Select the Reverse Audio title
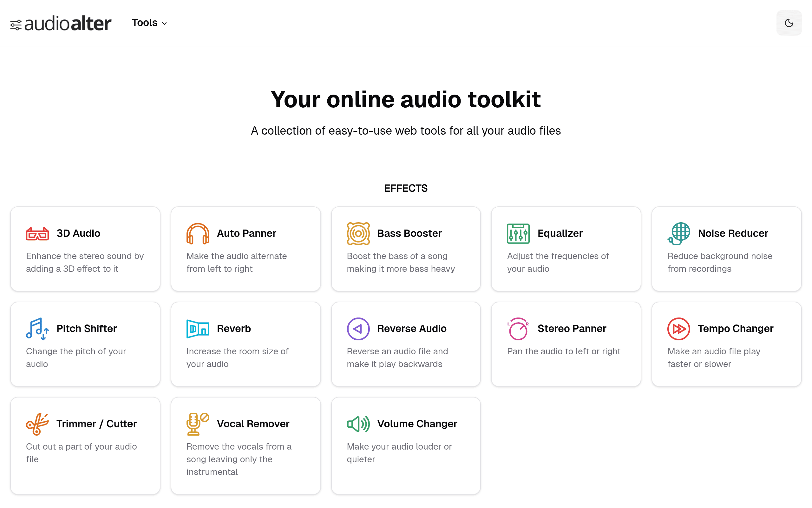812x508 pixels. (x=412, y=329)
